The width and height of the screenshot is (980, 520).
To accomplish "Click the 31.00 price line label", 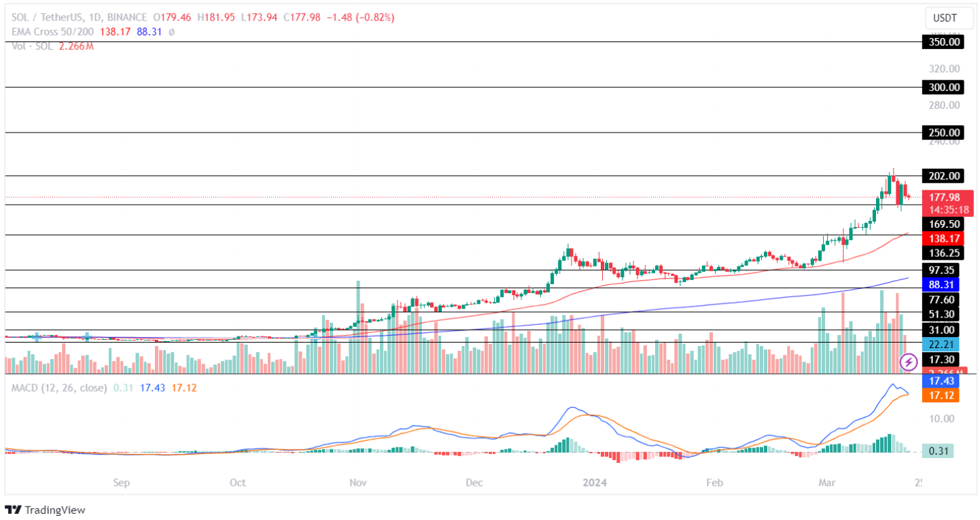I will coord(941,330).
